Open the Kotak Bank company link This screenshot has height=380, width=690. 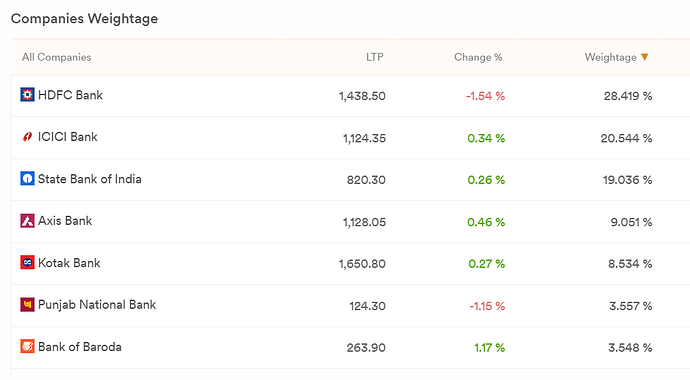[69, 263]
